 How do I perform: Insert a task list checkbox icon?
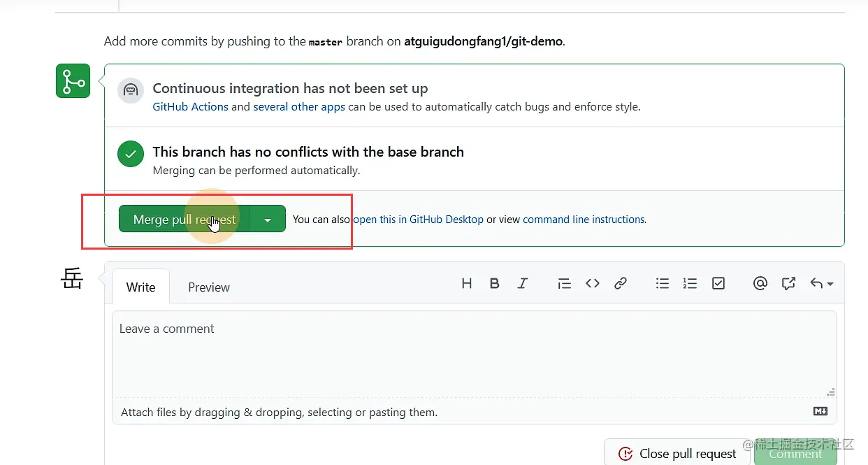[718, 283]
